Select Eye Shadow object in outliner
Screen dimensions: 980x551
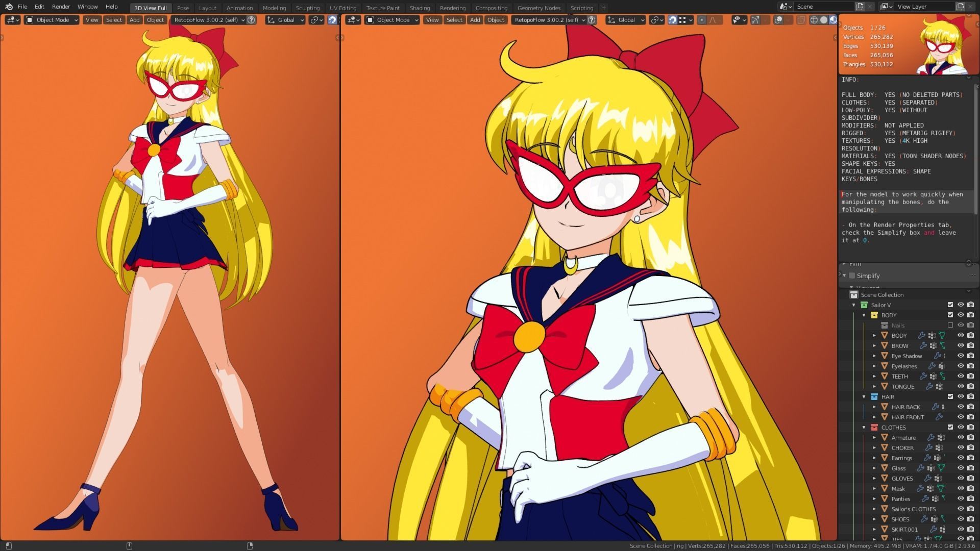[906, 356]
